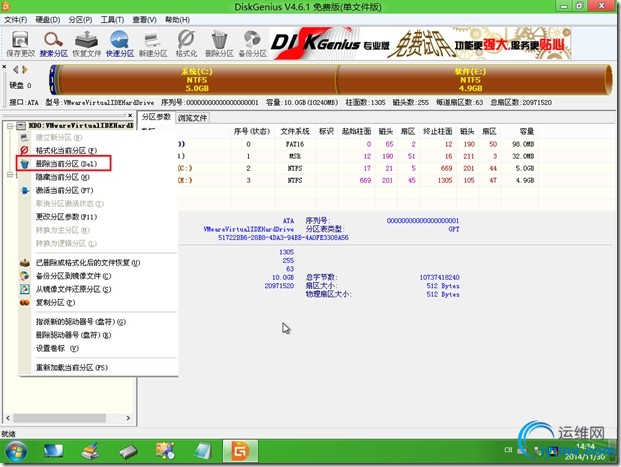Click the next disk right arrow
The height and width of the screenshot is (467, 621).
(x=25, y=70)
